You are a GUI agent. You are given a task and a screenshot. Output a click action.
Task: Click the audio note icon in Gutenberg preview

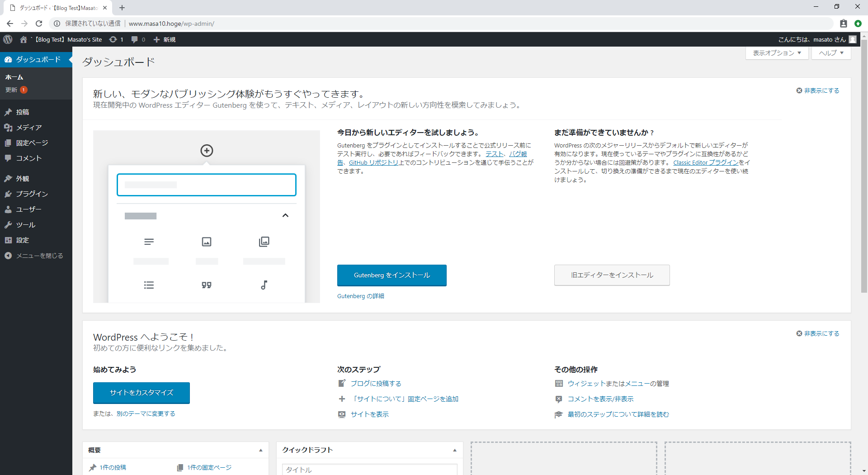tap(264, 285)
